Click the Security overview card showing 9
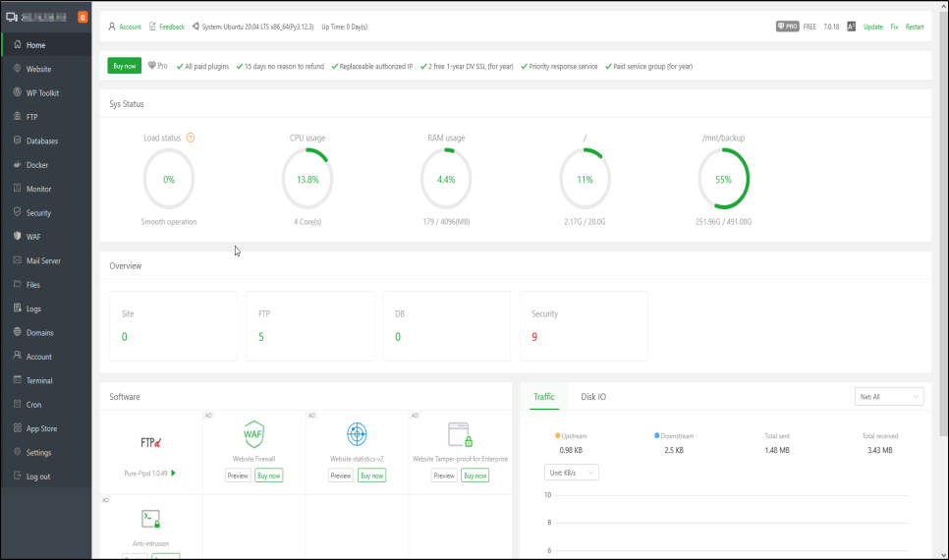Screen dimensions: 949x560 [584, 326]
